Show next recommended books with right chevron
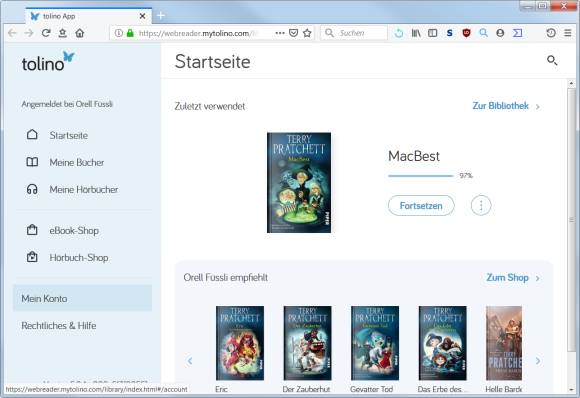The height and width of the screenshot is (398, 580). pos(538,361)
